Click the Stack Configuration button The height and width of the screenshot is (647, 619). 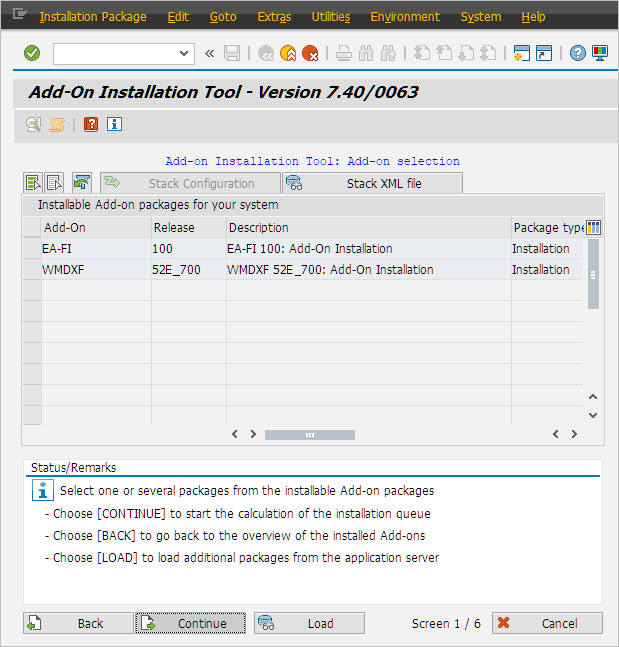(190, 183)
